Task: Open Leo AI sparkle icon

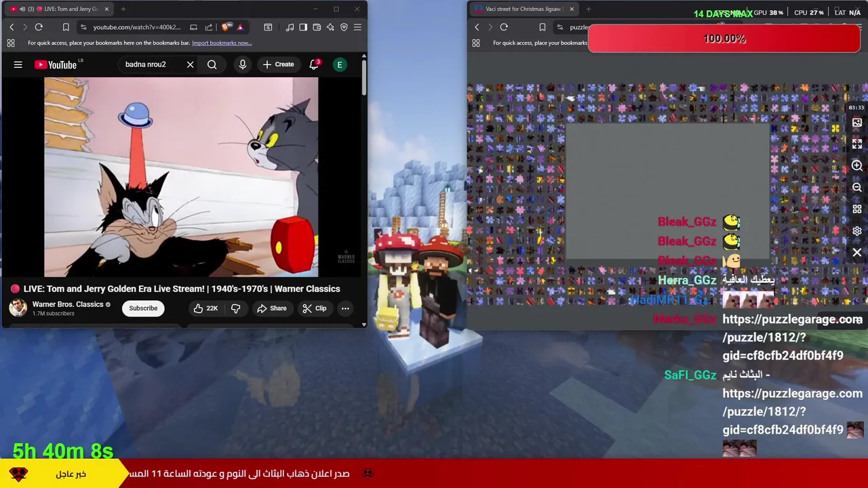Action: 330,27
